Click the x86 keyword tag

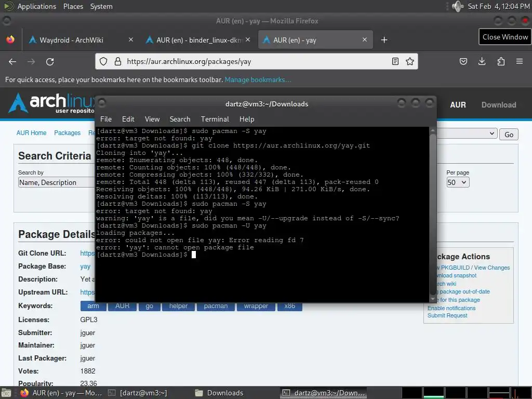pyautogui.click(x=289, y=306)
